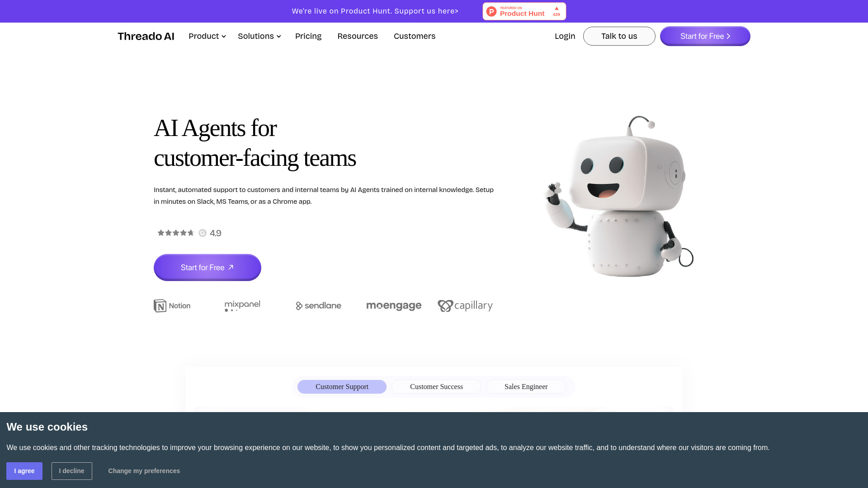
Task: Open Change my preferences cookie settings
Action: [144, 471]
